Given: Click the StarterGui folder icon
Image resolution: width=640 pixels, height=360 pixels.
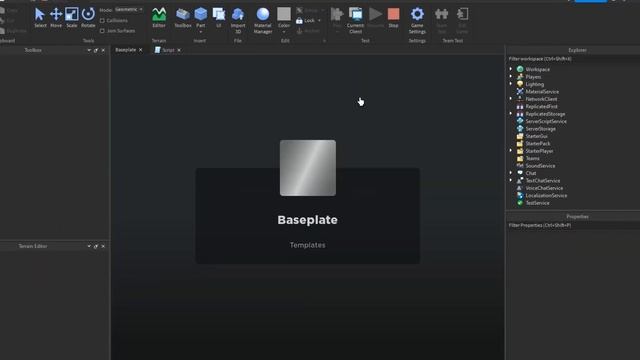Looking at the screenshot, I should point(520,136).
